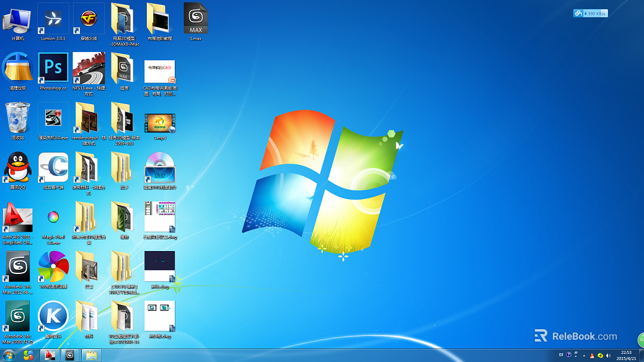Click the colorful browser icon pinned on taskbar

coord(29,355)
